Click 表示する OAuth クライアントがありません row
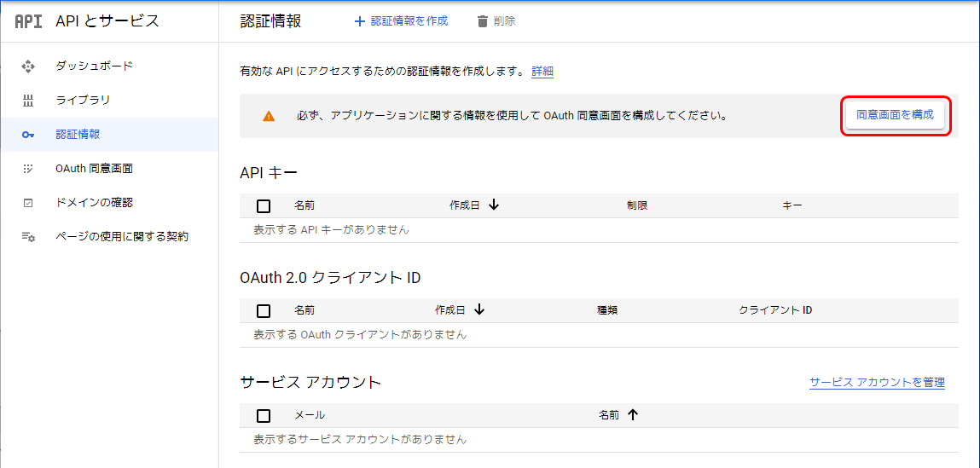This screenshot has height=468, width=980. [x=599, y=335]
